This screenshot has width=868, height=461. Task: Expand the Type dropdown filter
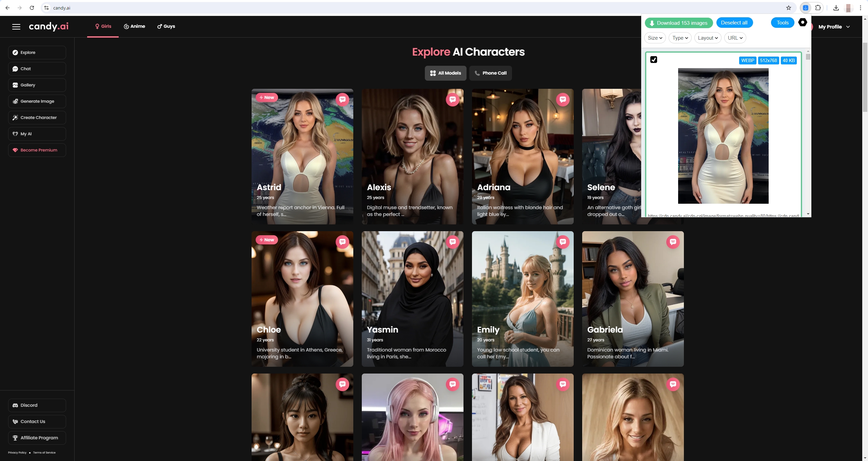679,38
